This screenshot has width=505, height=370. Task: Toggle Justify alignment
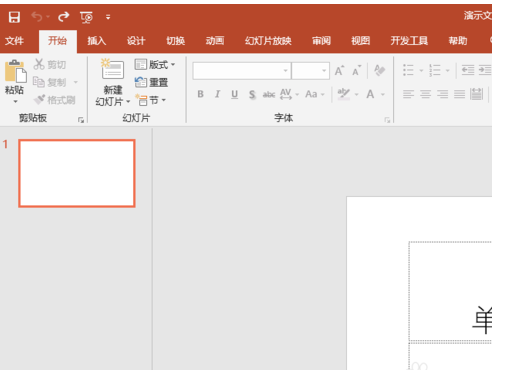(x=459, y=94)
